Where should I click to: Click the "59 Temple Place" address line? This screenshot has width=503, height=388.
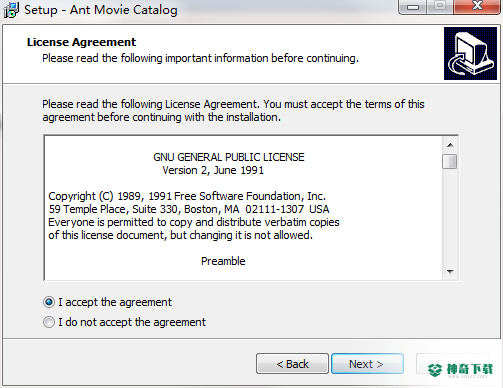click(x=189, y=209)
